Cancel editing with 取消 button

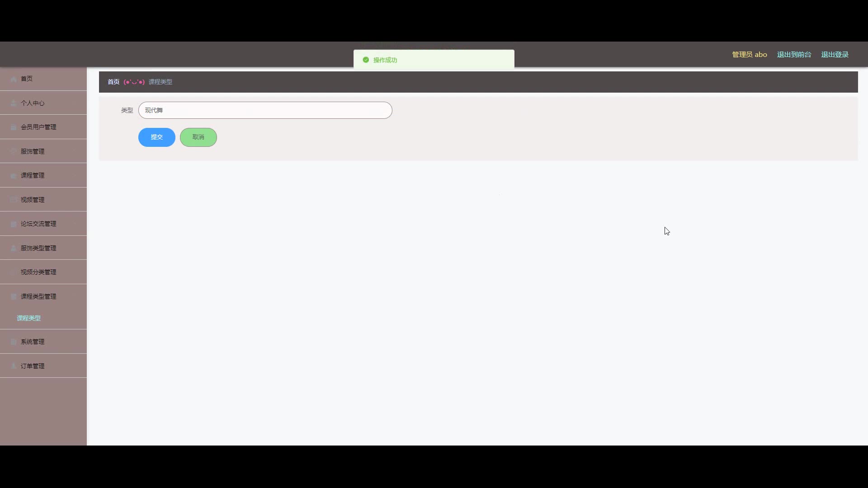coord(198,137)
